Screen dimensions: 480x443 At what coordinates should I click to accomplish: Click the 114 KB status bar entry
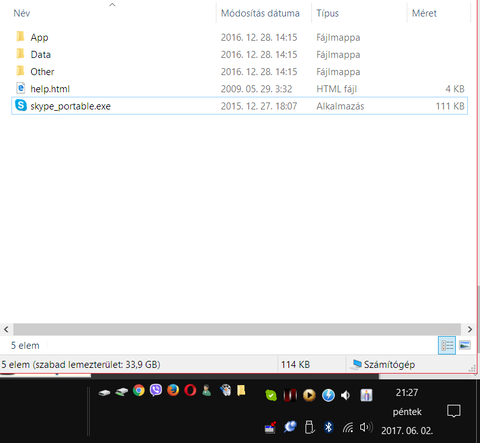295,364
